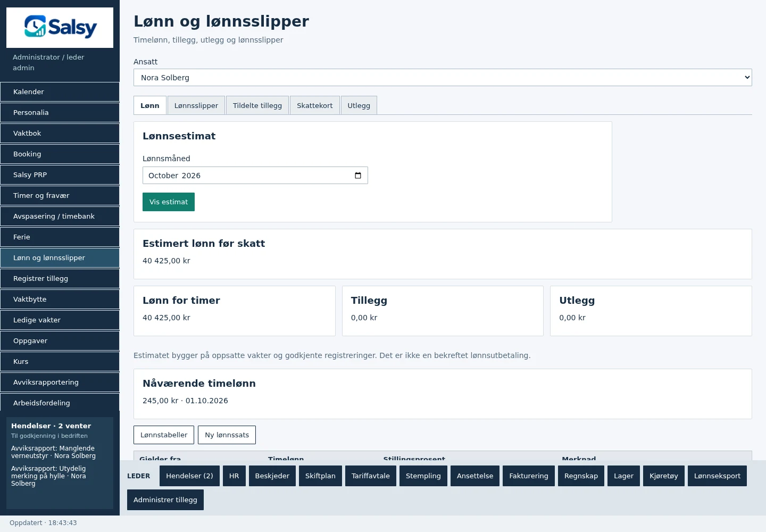Go to Skiftplan

pyautogui.click(x=320, y=476)
